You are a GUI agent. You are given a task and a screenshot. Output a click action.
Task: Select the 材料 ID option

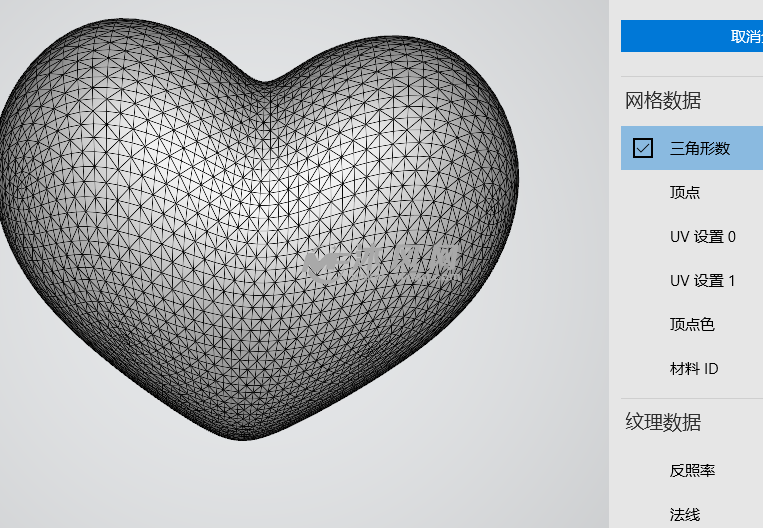pos(694,368)
